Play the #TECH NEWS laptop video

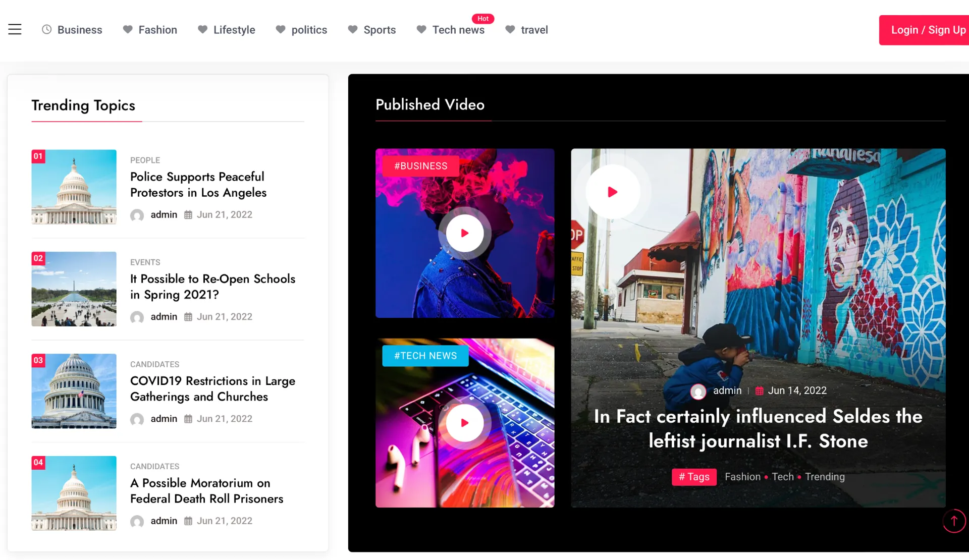click(x=464, y=423)
